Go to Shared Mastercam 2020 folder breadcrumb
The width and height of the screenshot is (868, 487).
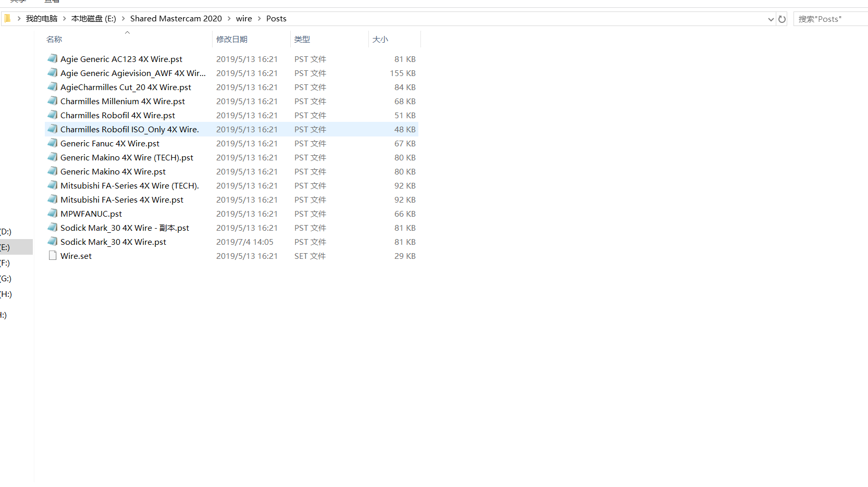[176, 19]
